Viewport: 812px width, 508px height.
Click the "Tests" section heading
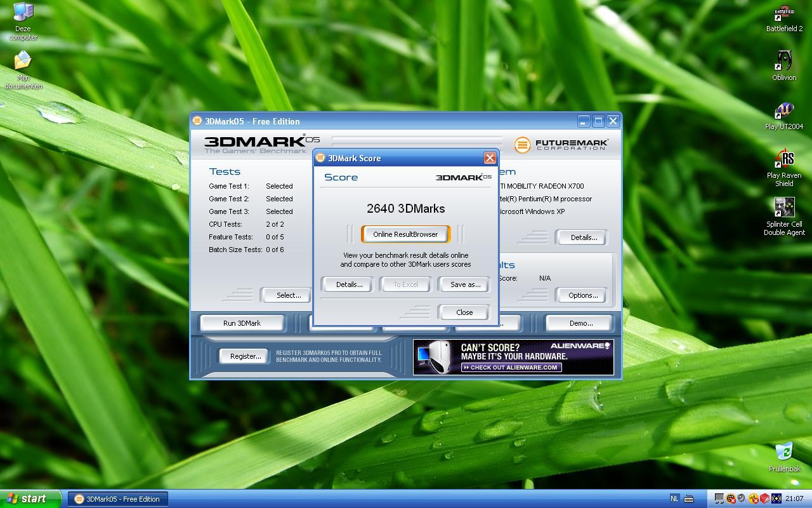pos(225,171)
